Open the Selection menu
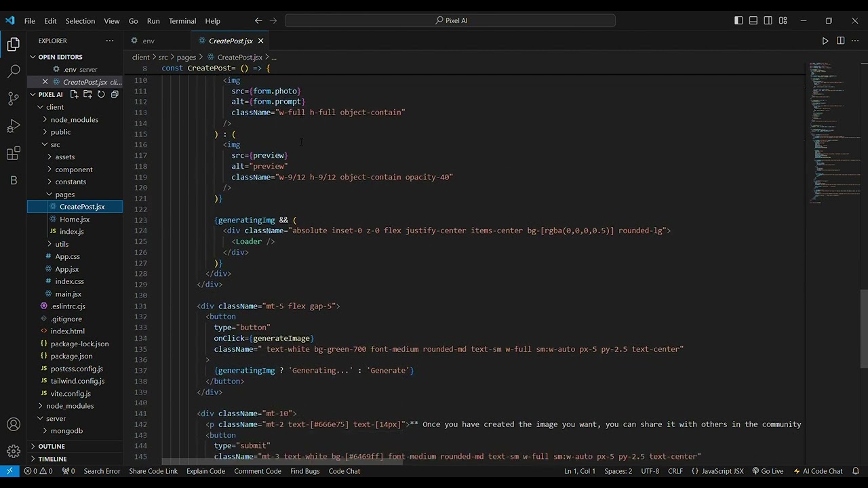The width and height of the screenshot is (868, 488). (80, 21)
